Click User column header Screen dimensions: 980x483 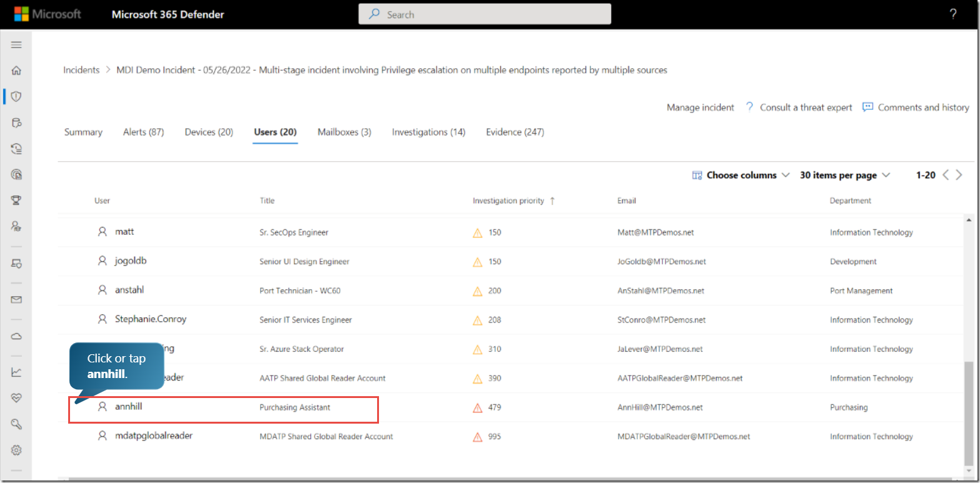coord(102,201)
